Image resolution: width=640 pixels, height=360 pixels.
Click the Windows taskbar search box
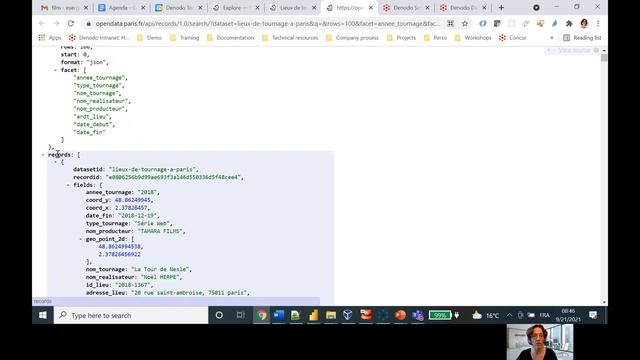click(x=131, y=315)
